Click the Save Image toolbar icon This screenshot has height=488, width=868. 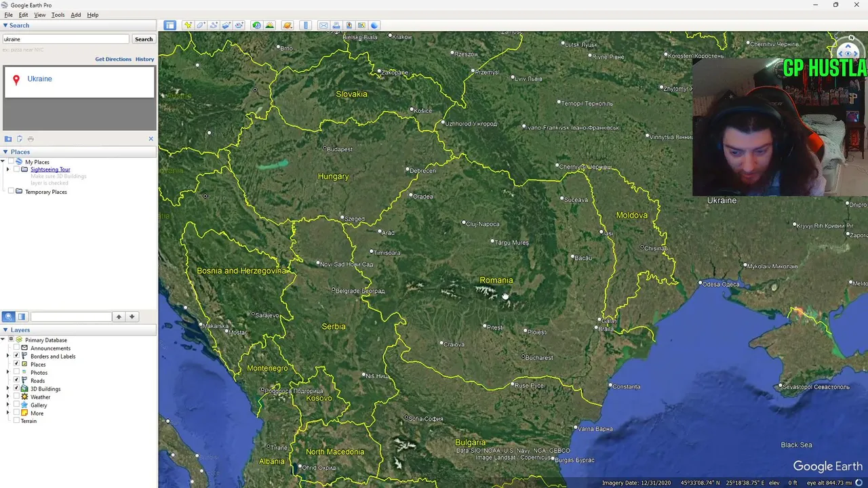349,25
